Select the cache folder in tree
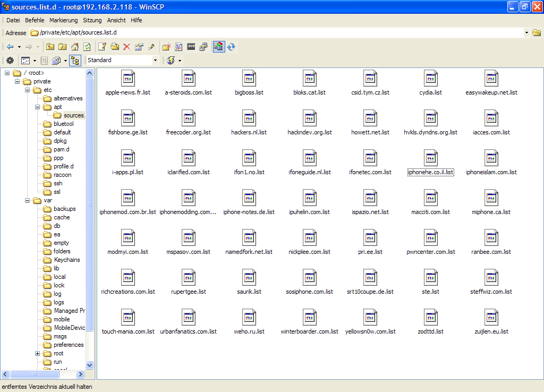544x392 pixels. (62, 217)
